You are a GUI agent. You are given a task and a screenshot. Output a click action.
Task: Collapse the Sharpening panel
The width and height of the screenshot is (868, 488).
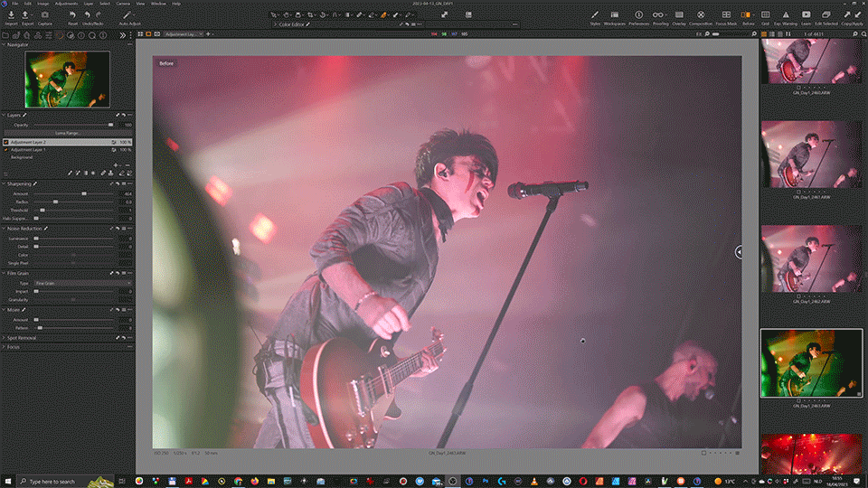coord(4,183)
